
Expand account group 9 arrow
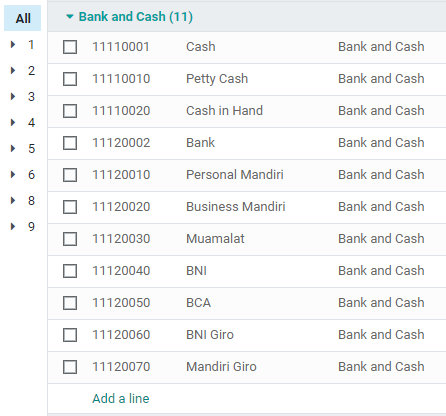point(13,226)
